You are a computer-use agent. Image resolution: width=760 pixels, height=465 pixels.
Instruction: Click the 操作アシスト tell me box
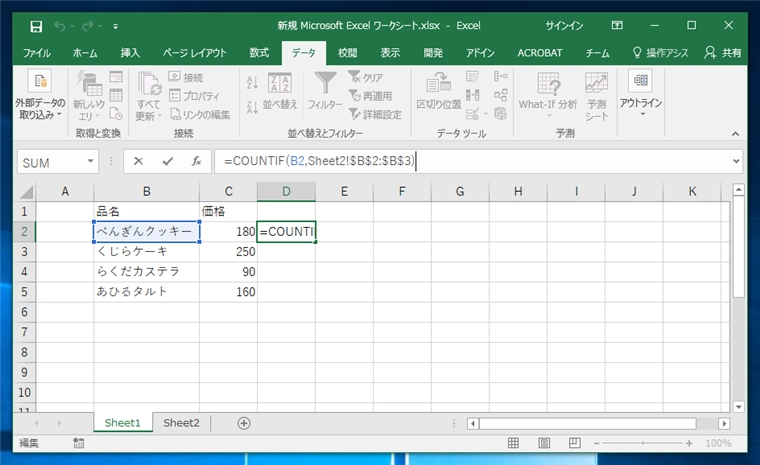tap(660, 53)
